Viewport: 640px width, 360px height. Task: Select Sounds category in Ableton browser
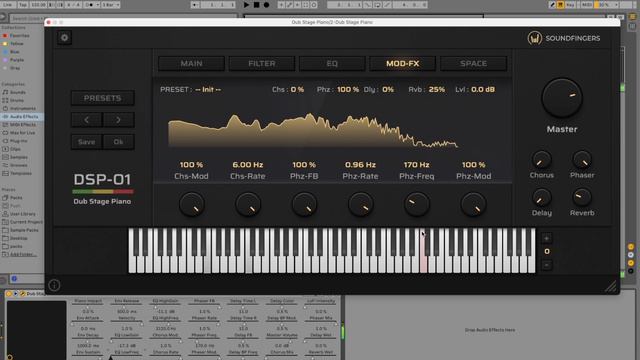(18, 92)
